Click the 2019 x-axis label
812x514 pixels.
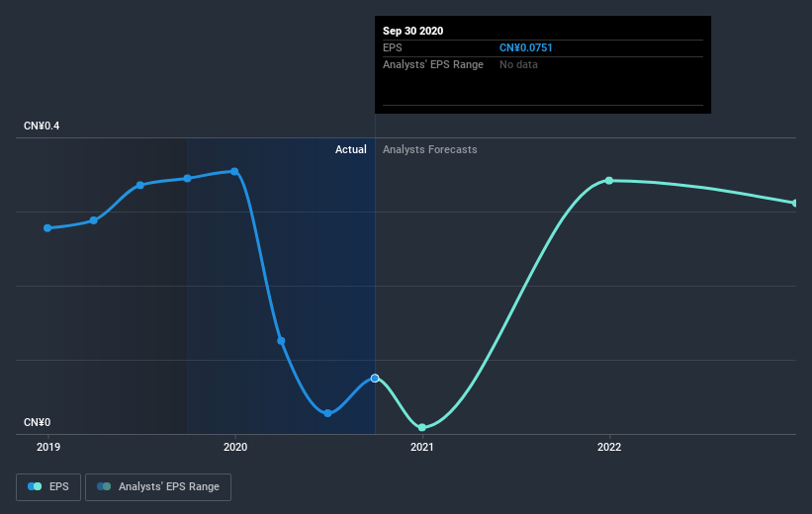point(48,447)
